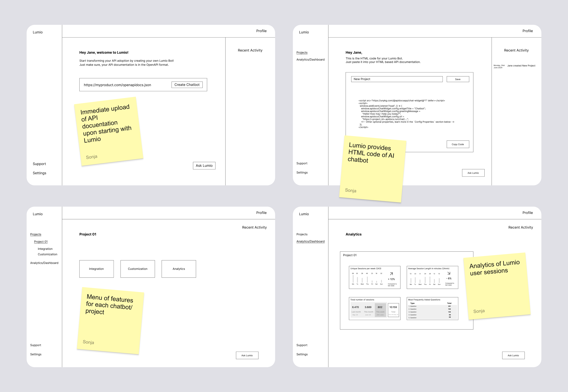Open Analytics/Dashboard on the Analytics screen sidebar

310,241
